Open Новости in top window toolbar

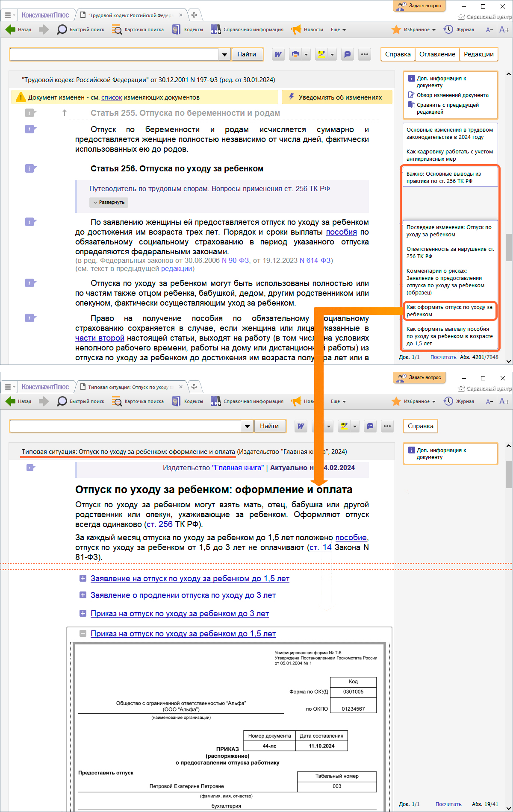307,29
